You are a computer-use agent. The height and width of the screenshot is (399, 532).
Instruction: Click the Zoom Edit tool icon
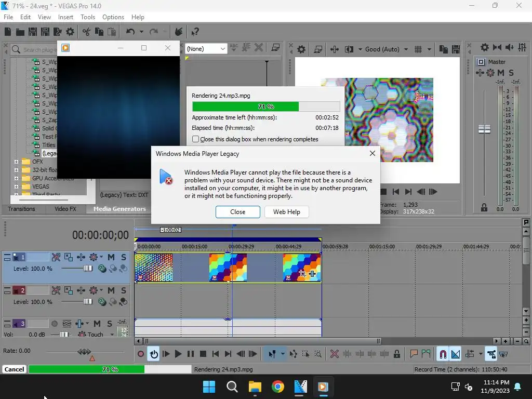[x=318, y=354]
